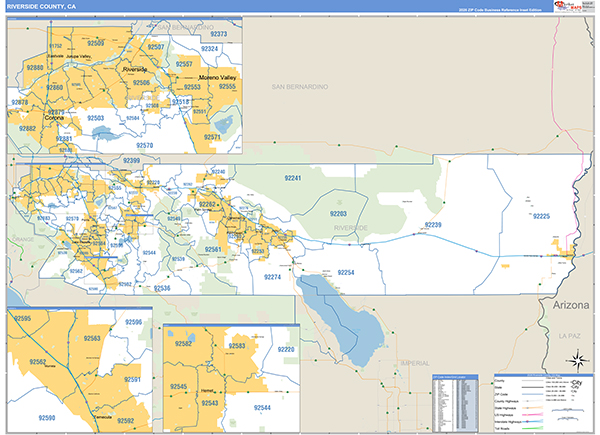The image size is (600, 435).
Task: Click ZIP code 92860 in the top inset
Action: pos(54,87)
